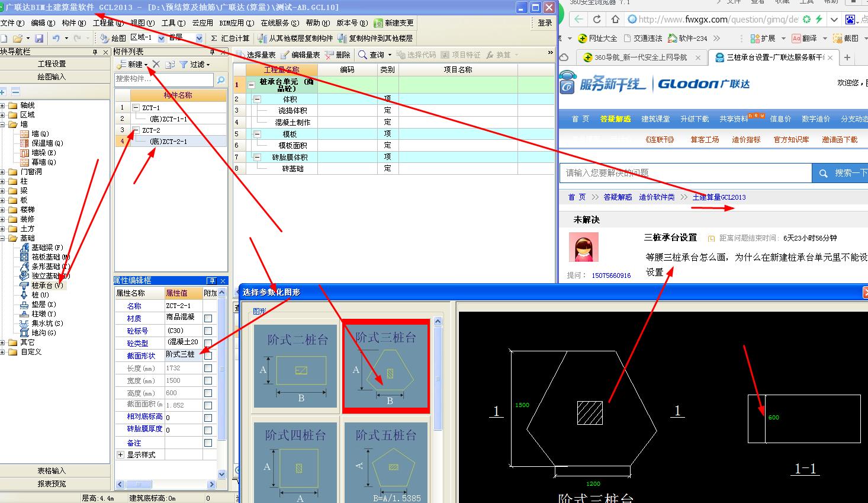Viewport: 868px width, 503px height.
Task: Tick the 附加 checkbox for 宽度(mm) row
Action: (x=208, y=380)
